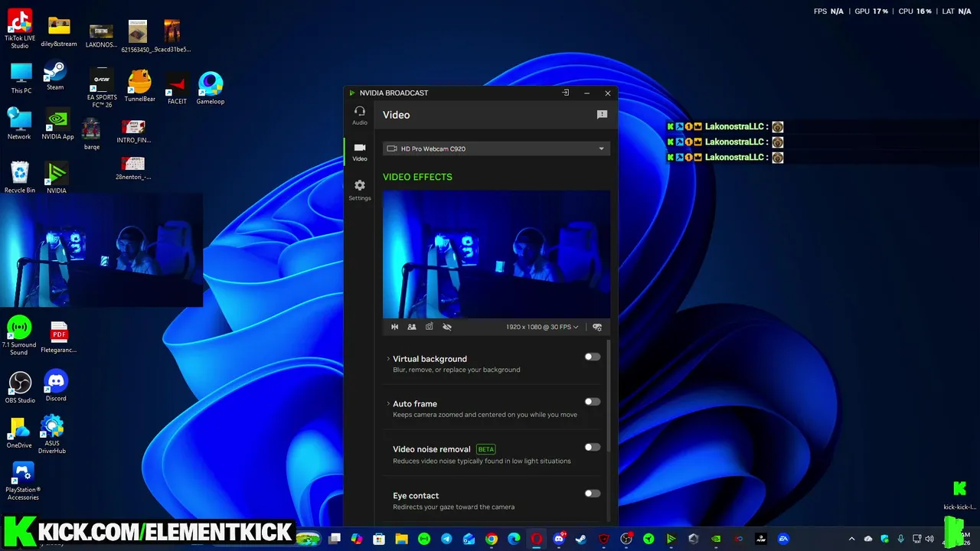Open the Audio section in NVIDIA Broadcast
980x551 pixels.
pyautogui.click(x=360, y=116)
